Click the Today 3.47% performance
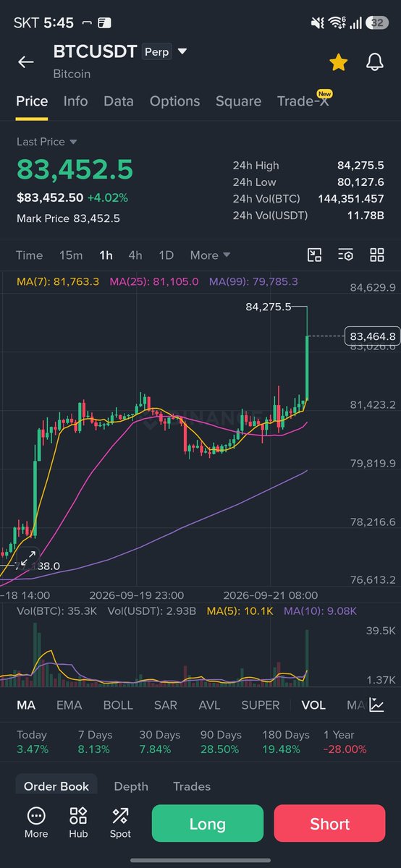This screenshot has height=868, width=401. click(x=33, y=741)
